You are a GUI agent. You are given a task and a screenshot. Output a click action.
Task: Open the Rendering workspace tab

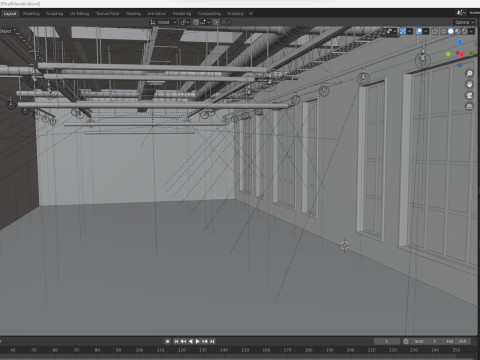coord(182,14)
